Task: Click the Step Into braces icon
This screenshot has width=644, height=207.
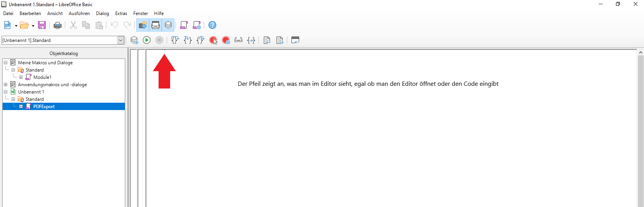Action: point(175,40)
